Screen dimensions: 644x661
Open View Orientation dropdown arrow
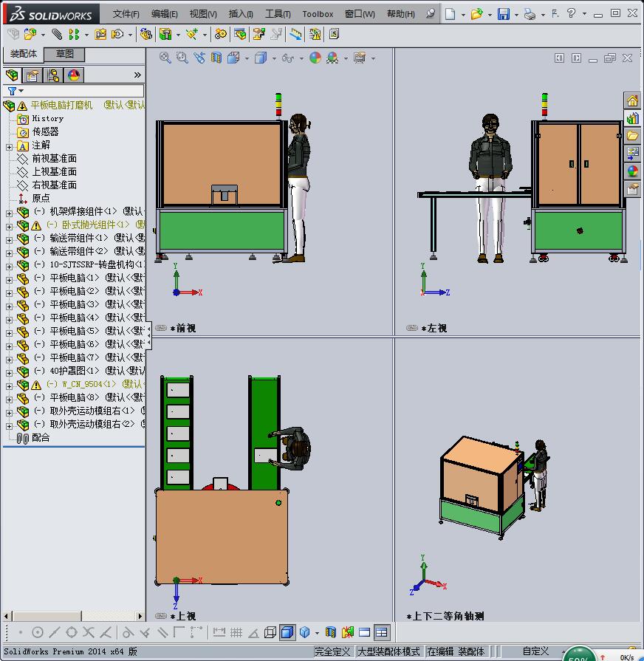247,58
